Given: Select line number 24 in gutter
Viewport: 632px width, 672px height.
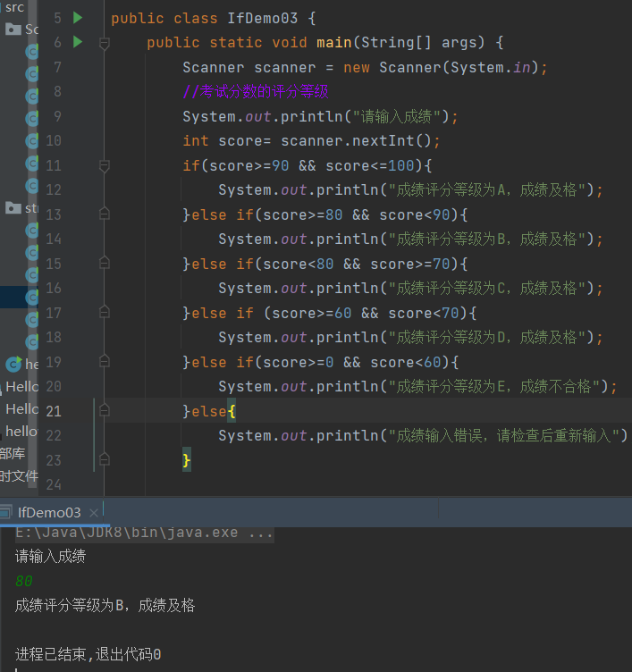Looking at the screenshot, I should pos(54,484).
